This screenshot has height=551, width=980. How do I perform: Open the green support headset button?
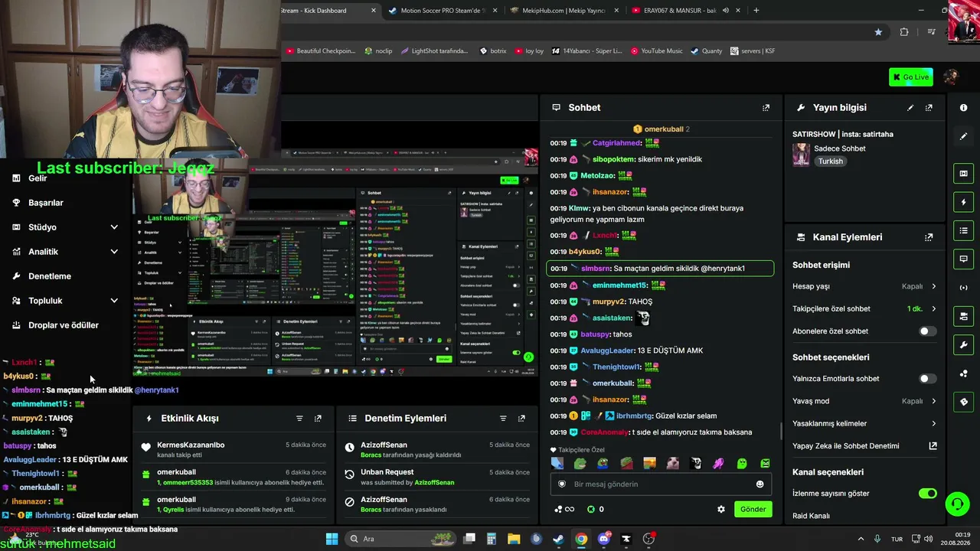(x=957, y=504)
